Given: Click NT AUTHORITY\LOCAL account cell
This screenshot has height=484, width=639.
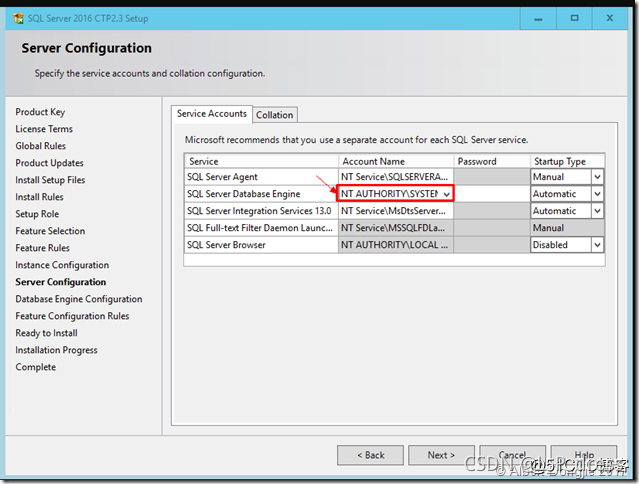Looking at the screenshot, I should coord(395,245).
